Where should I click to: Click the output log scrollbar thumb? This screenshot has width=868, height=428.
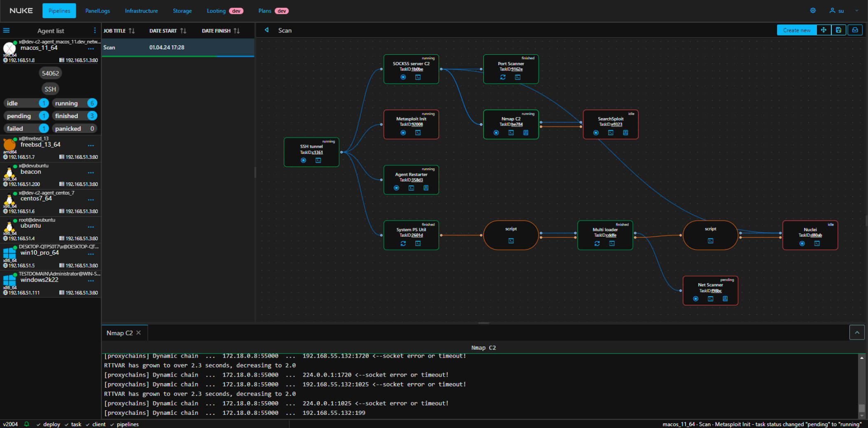click(x=861, y=408)
